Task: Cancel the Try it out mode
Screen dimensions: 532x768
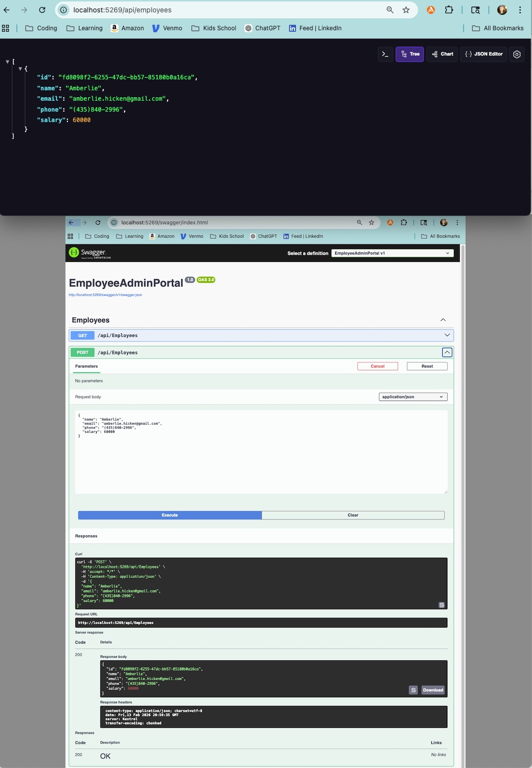Action: point(378,366)
